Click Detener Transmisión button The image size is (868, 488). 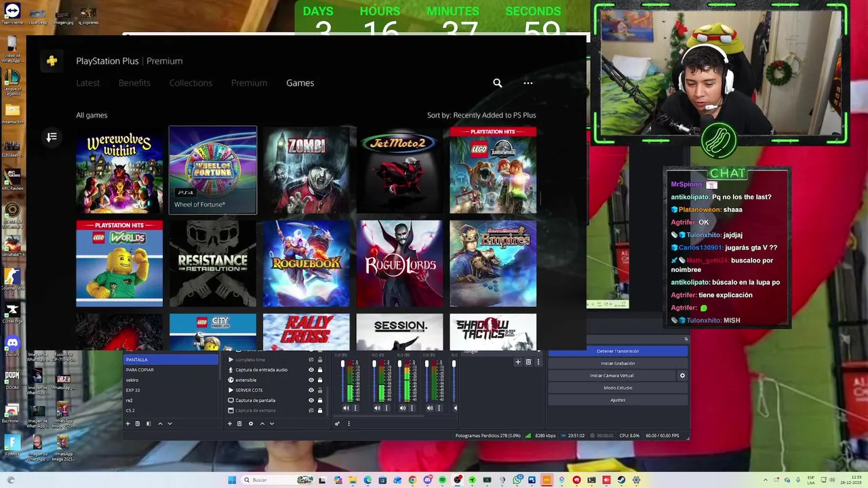tap(618, 351)
